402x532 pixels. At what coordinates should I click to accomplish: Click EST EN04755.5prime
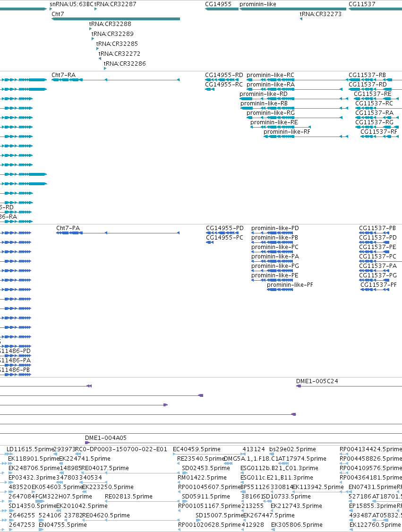tap(63, 525)
